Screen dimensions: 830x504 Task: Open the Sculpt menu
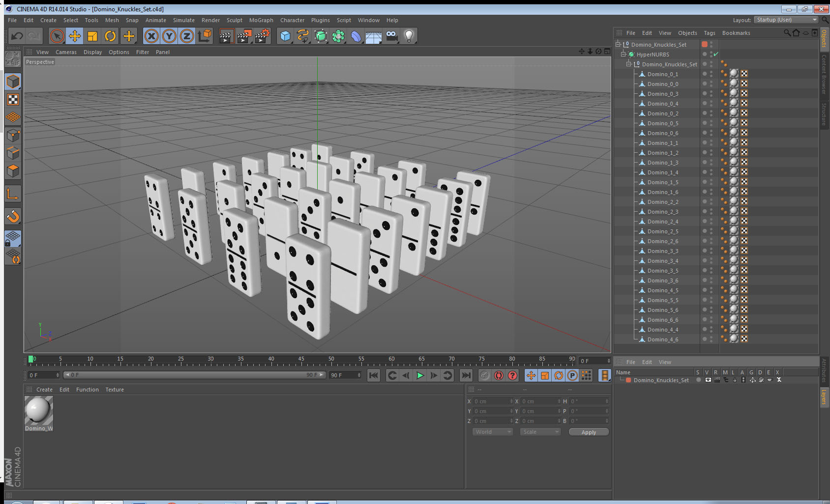235,20
